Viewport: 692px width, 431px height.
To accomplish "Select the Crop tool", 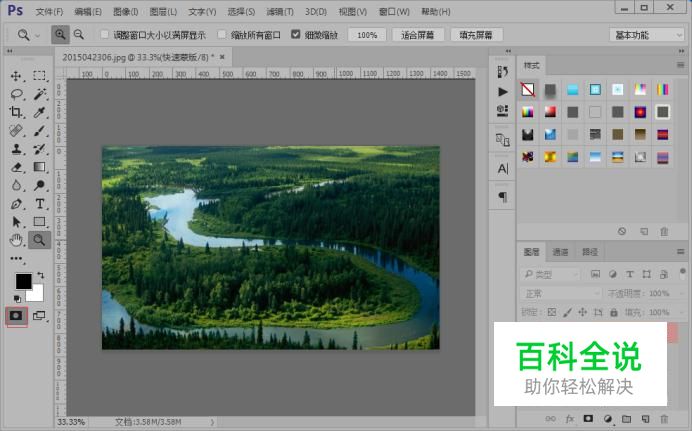I will [x=16, y=112].
